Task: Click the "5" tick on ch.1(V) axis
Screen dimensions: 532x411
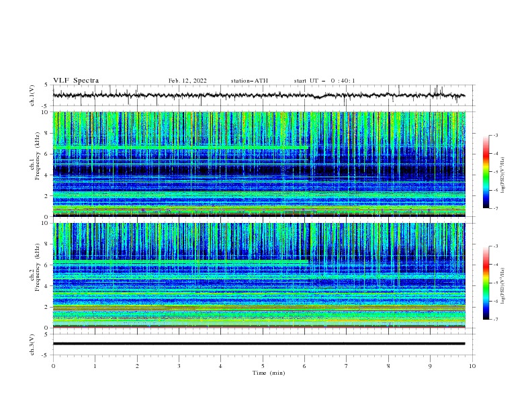Action: click(x=46, y=85)
